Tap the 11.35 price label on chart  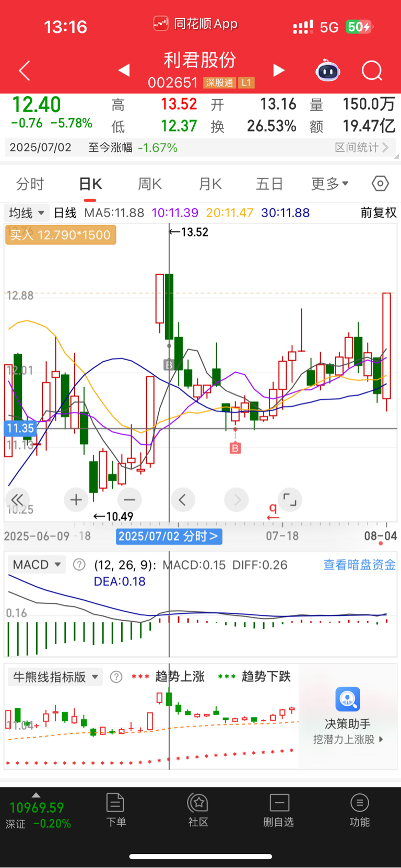(20, 429)
